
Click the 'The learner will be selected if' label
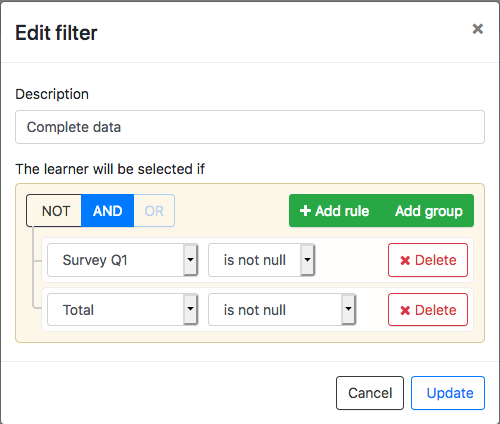[110, 169]
